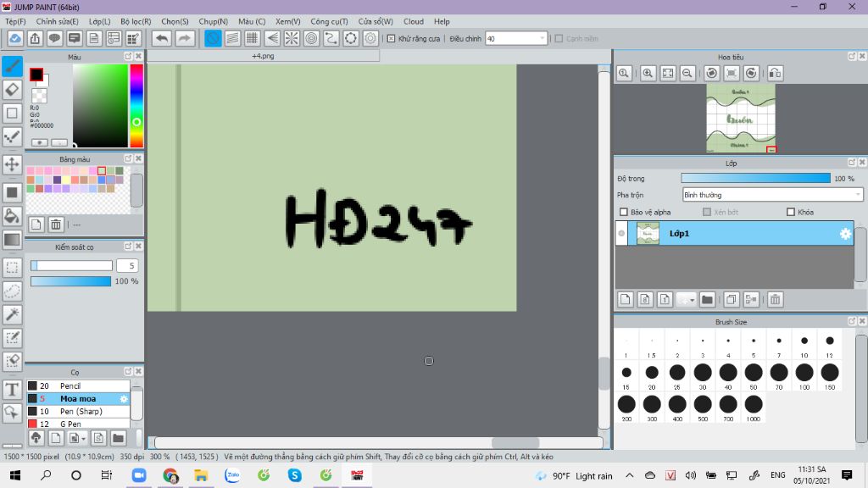Open the Bộ lọc(R) menu
Viewport: 868px width, 488px height.
[136, 21]
